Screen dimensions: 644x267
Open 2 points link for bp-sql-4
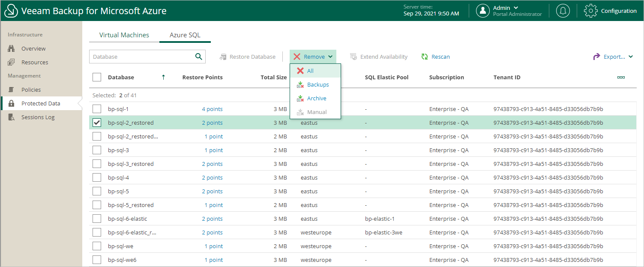(213, 177)
